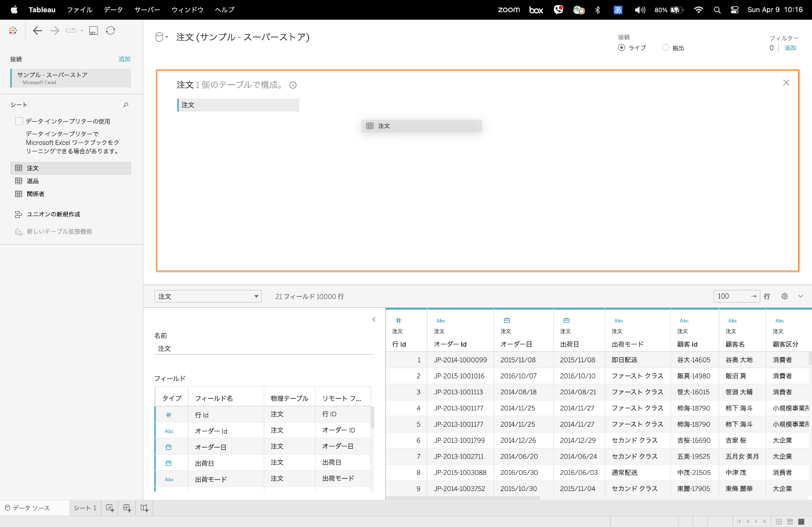The image size is (812, 527).
Task: Select the ライブ connection radio button
Action: (x=622, y=48)
